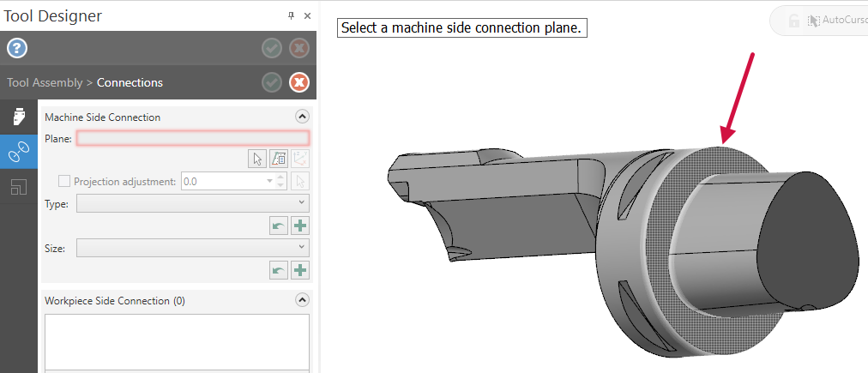Add a new connection Type with plus
This screenshot has height=373, width=868.
(x=300, y=226)
